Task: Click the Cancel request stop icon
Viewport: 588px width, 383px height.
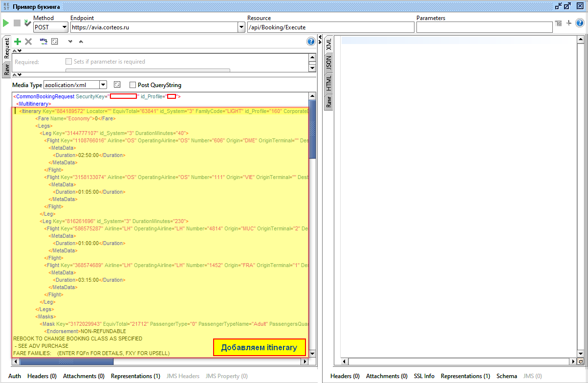Action: (17, 23)
